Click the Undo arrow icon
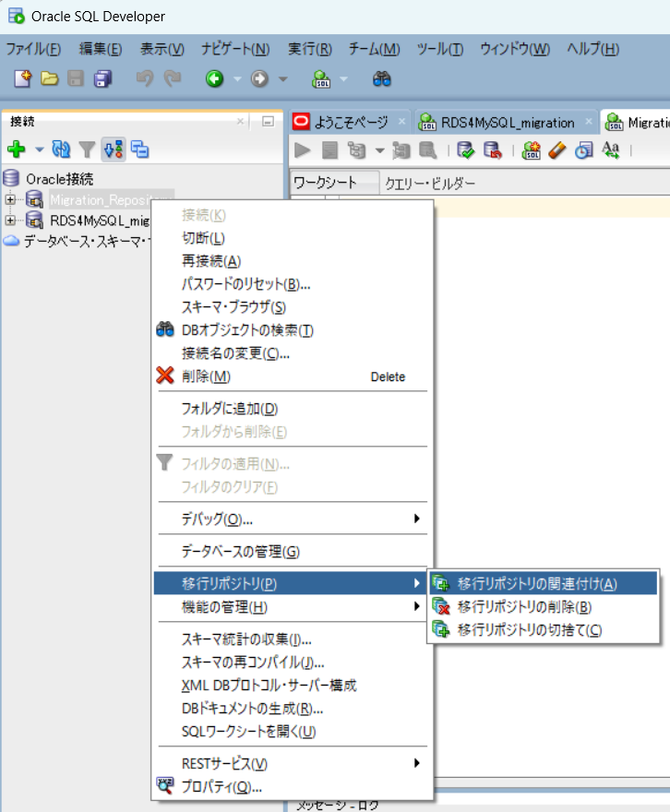The height and width of the screenshot is (812, 670). [145, 78]
